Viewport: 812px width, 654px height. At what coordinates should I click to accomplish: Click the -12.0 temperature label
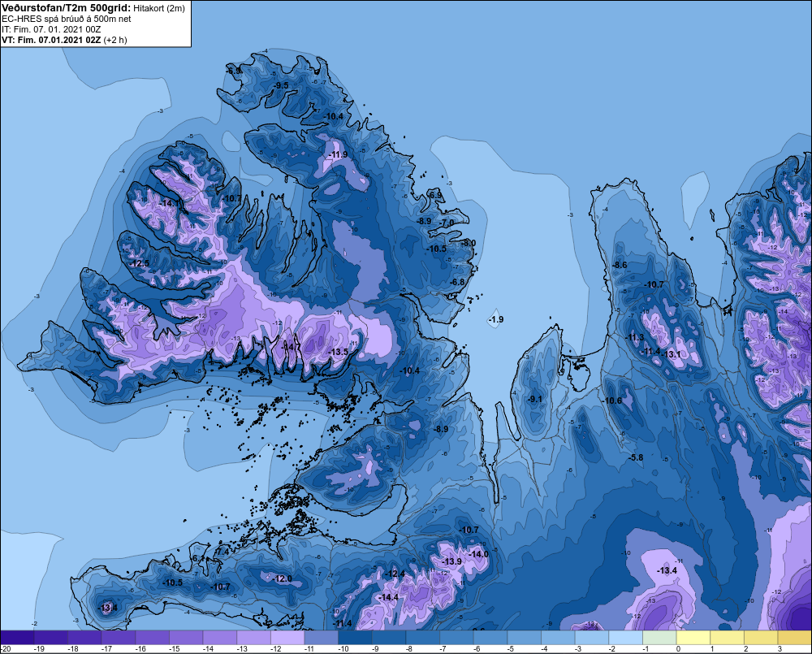[283, 579]
